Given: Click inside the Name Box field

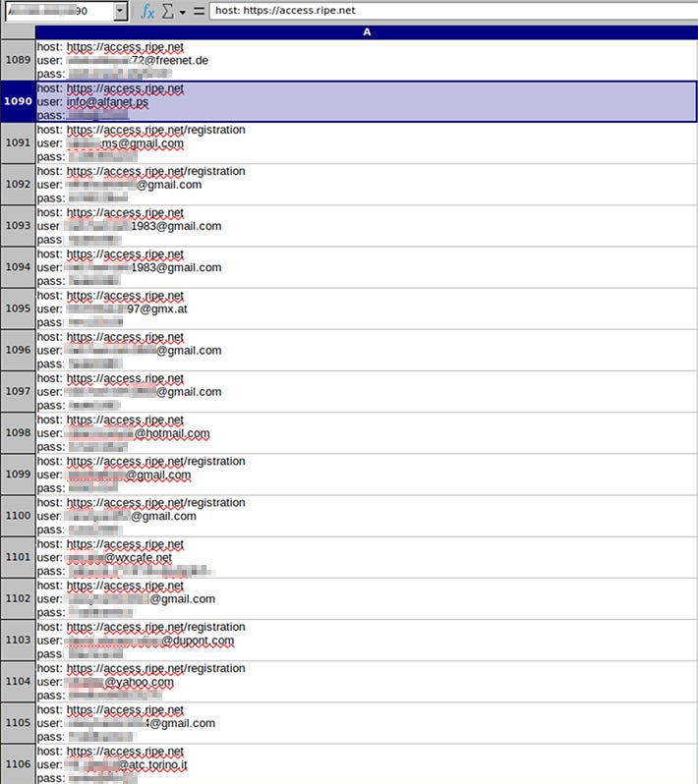Looking at the screenshot, I should click(59, 12).
